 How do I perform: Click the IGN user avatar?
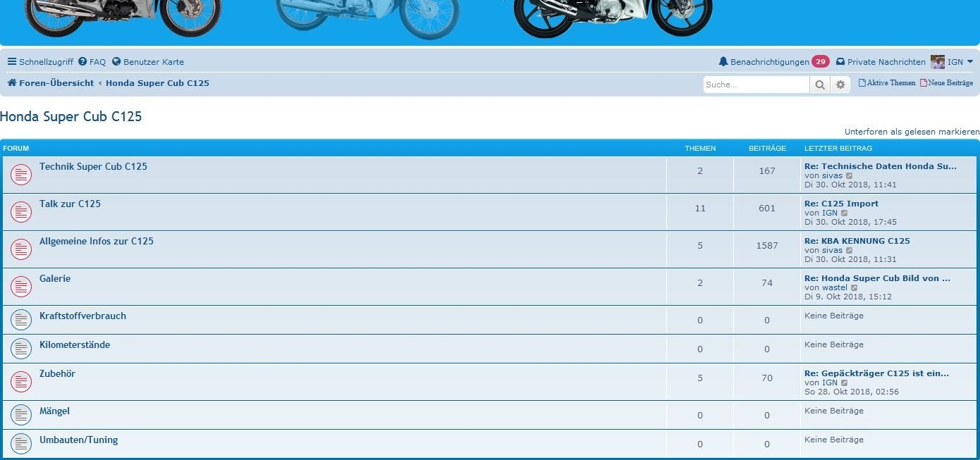click(x=937, y=62)
